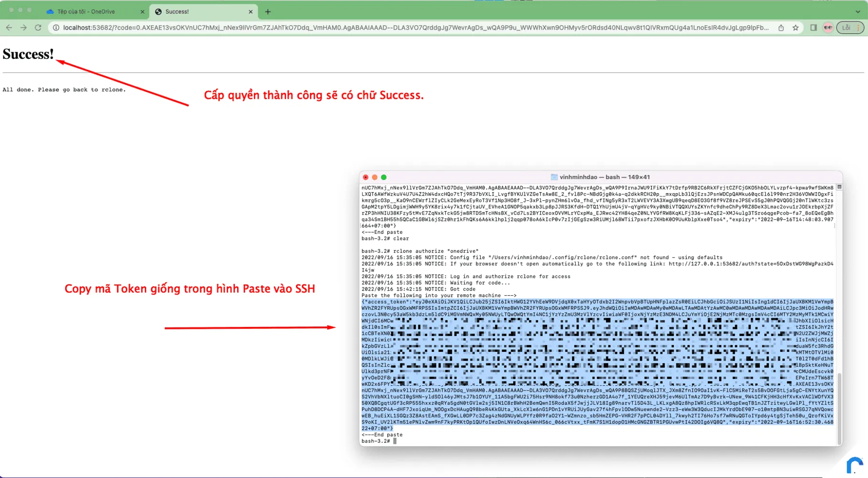Click the terminal scroll marker icon at top right
The height and width of the screenshot is (478, 868).
click(x=839, y=187)
